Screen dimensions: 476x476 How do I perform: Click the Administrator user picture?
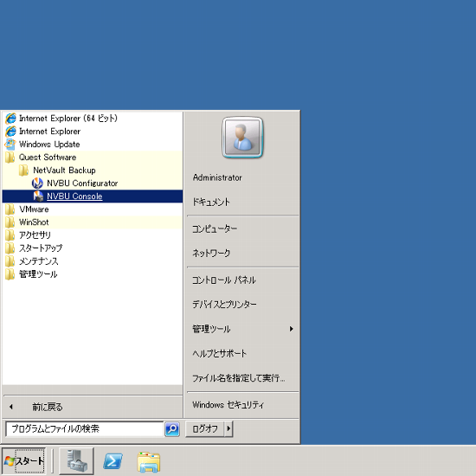(x=242, y=138)
